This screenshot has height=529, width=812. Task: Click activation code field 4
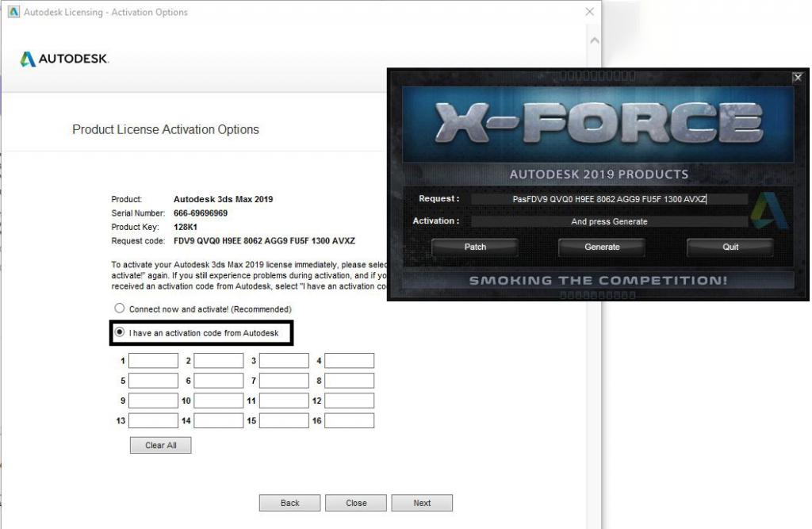pos(349,361)
